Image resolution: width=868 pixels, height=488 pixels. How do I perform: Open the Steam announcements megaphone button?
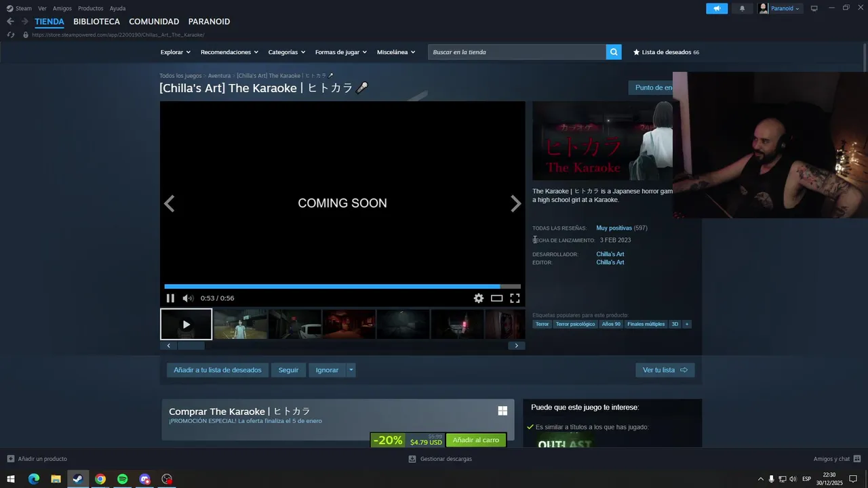717,8
